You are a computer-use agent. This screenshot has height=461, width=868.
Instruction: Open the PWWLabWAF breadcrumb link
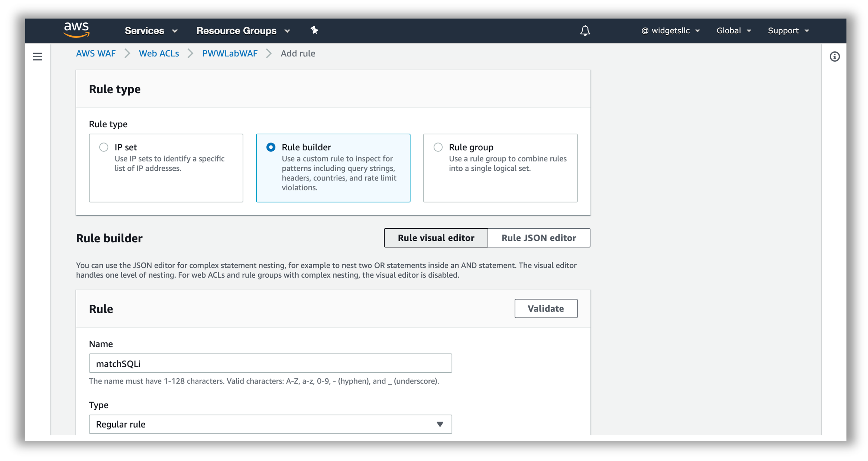[x=230, y=53]
